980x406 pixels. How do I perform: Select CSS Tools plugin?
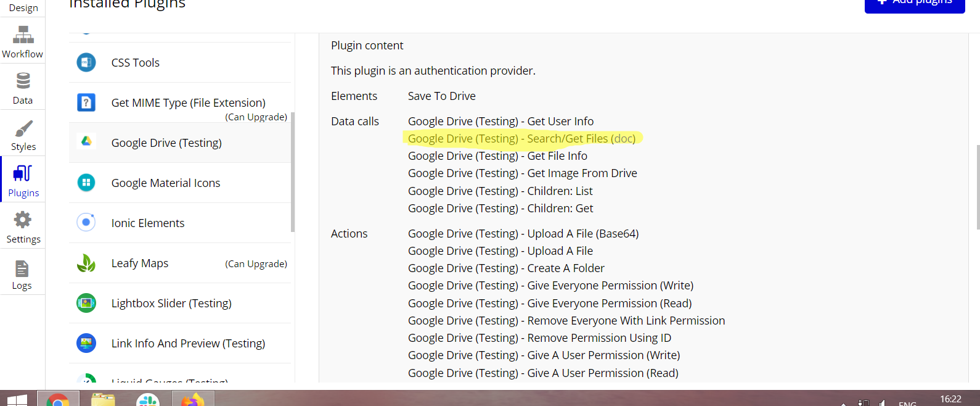tap(180, 62)
